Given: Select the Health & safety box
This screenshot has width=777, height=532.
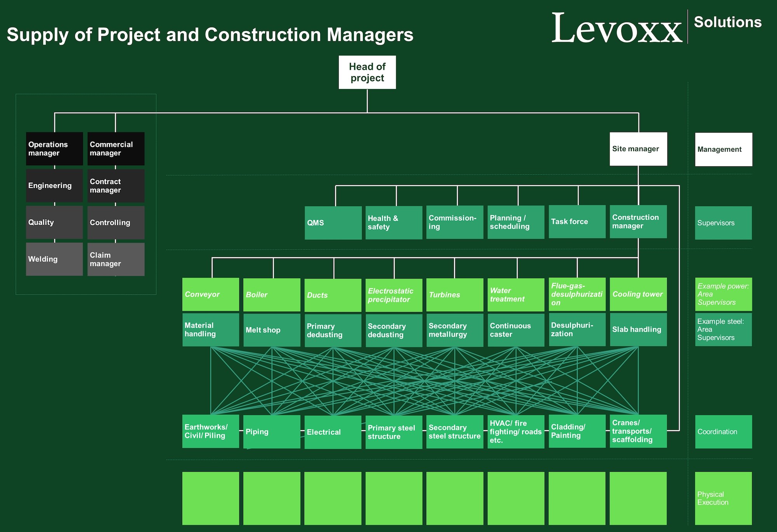Looking at the screenshot, I should (x=394, y=223).
